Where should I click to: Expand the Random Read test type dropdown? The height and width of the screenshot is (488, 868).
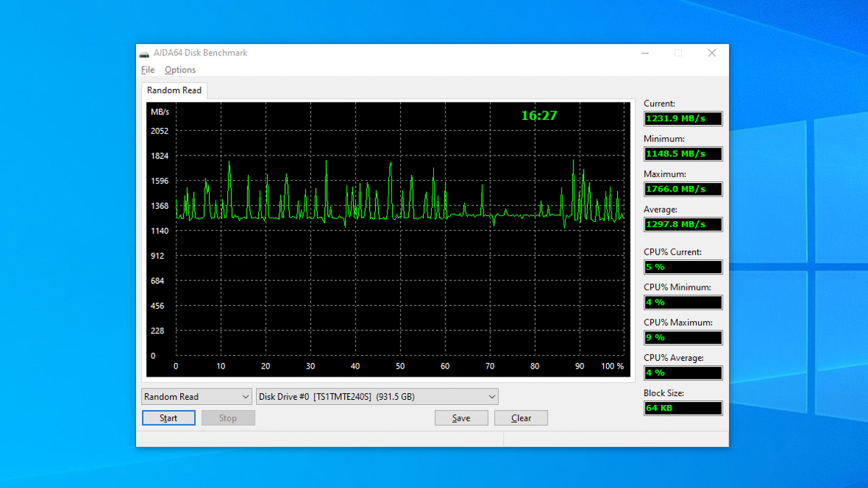(197, 397)
